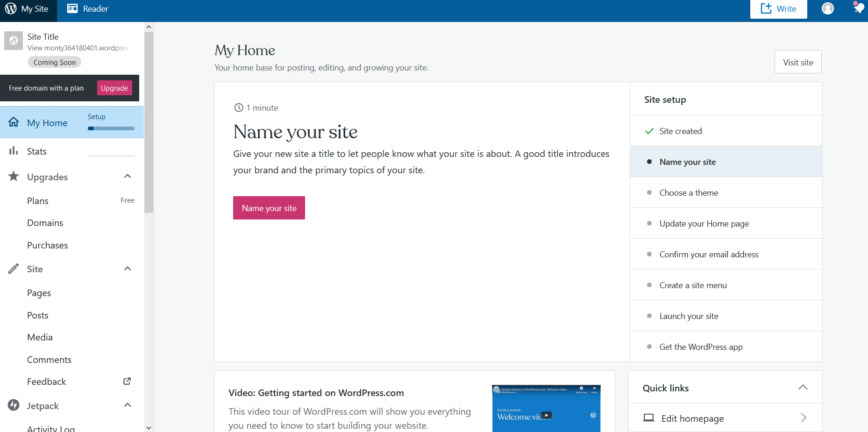Viewport: 868px width, 432px height.
Task: Click the Jetpack logo icon in sidebar
Action: (14, 405)
